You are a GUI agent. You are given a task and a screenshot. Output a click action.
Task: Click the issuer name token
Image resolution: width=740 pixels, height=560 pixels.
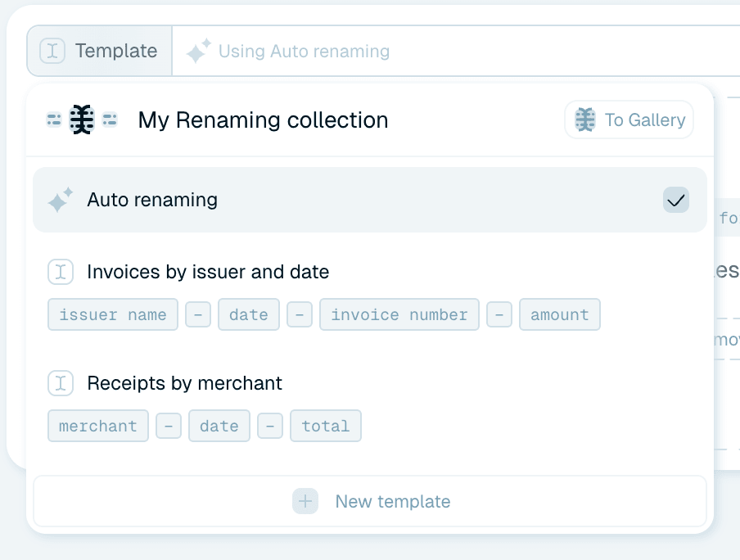point(113,314)
